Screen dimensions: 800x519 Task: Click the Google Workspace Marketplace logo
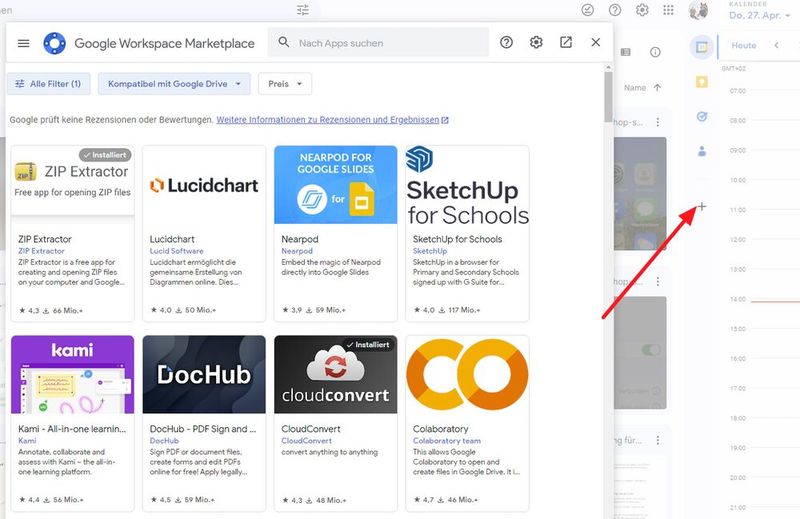pyautogui.click(x=55, y=43)
